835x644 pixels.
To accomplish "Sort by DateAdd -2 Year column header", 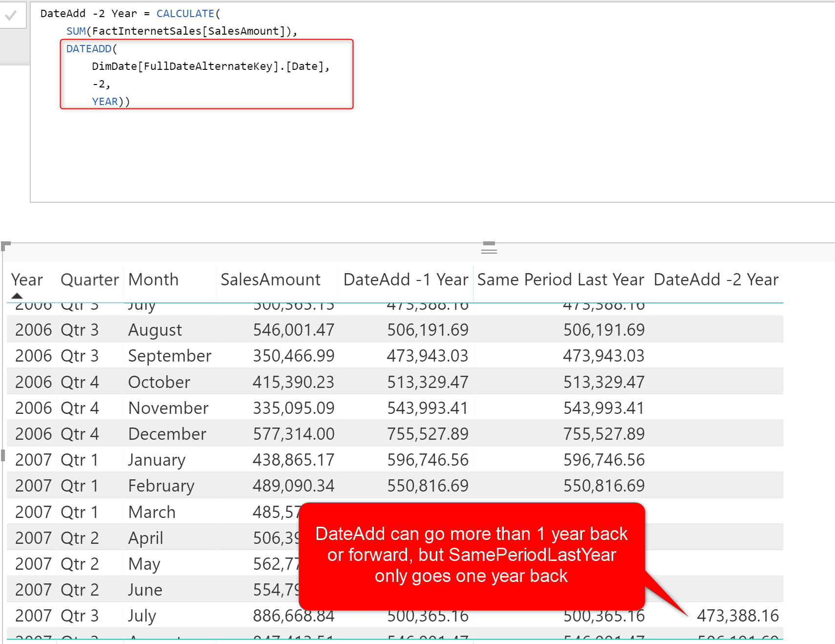I will (x=716, y=280).
